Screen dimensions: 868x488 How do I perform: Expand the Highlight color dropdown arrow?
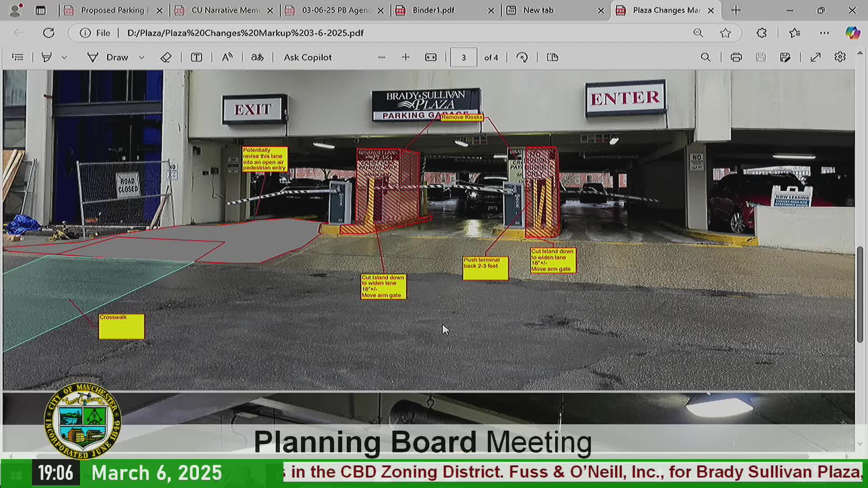tap(64, 57)
